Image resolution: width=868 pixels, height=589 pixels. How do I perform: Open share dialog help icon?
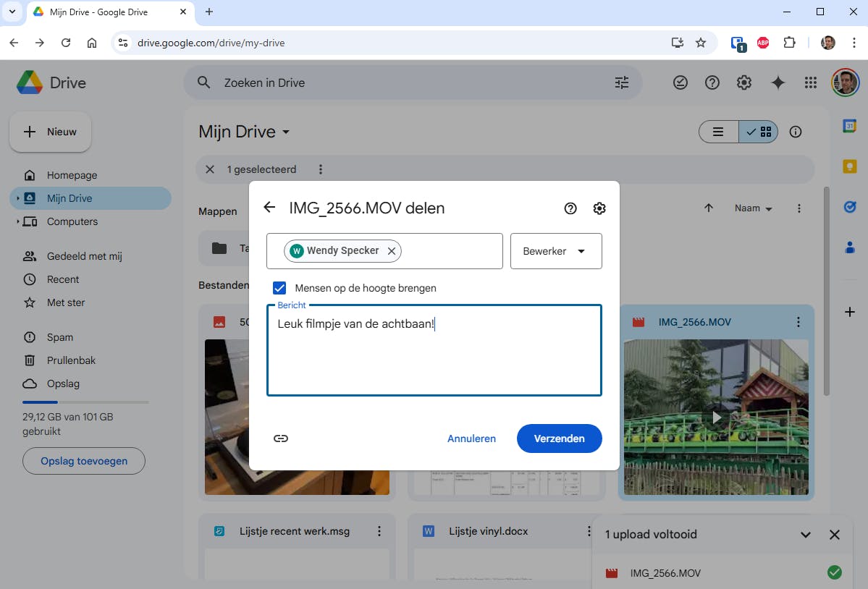[570, 208]
